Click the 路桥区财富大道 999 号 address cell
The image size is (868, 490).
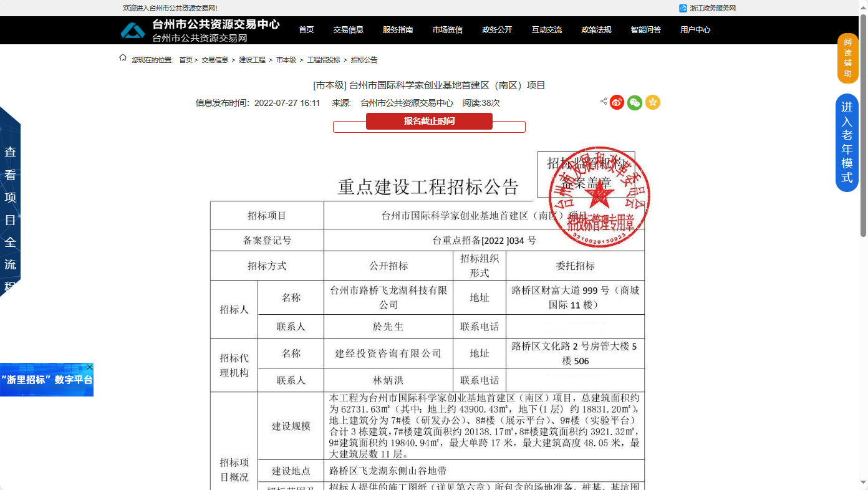[x=575, y=297]
